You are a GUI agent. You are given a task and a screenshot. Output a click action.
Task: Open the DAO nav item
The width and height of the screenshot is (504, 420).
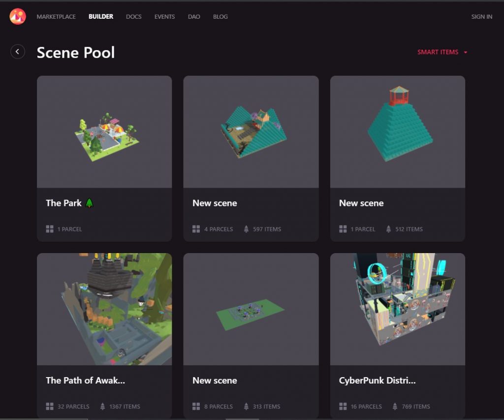[194, 16]
